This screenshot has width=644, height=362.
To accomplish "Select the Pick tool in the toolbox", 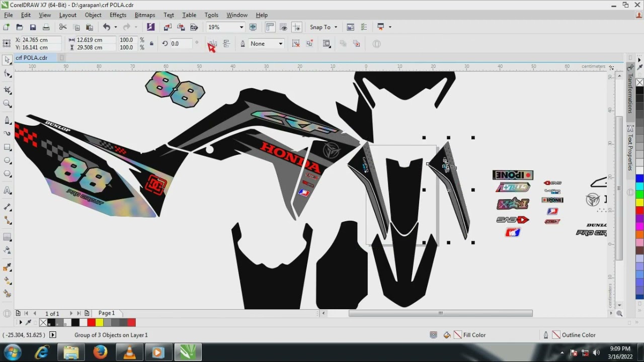I will tap(8, 60).
